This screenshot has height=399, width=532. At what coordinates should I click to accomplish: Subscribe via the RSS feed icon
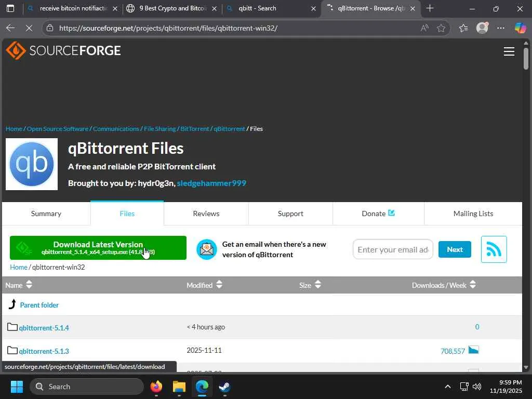(x=494, y=249)
